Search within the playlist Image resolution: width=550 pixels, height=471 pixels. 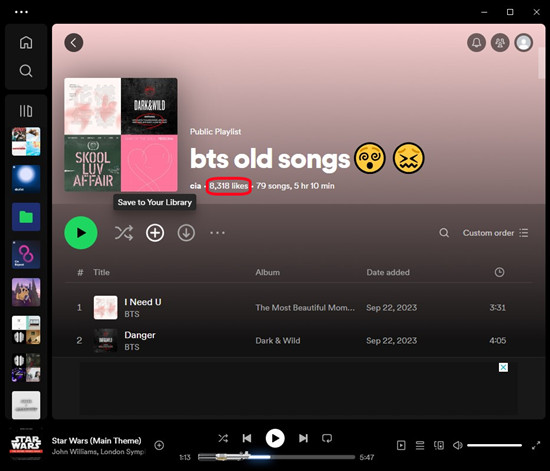pos(444,233)
